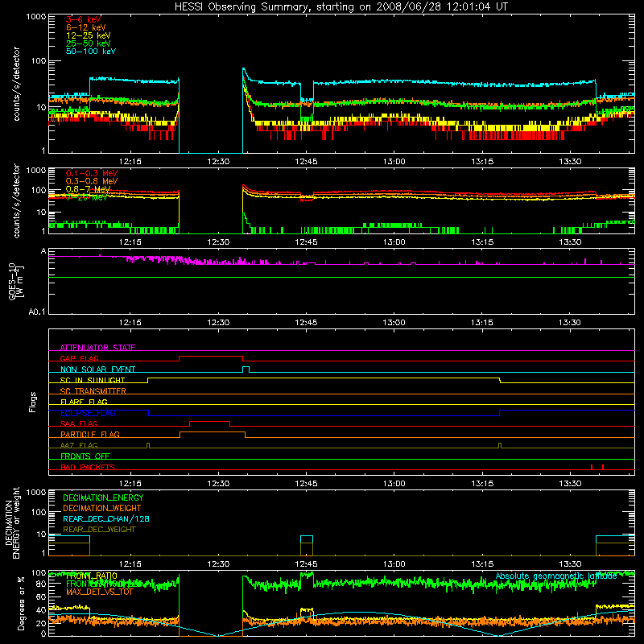Pick the 13:30 tick under the GOES panel
Image resolution: width=644 pixels, height=644 pixels.
click(570, 323)
